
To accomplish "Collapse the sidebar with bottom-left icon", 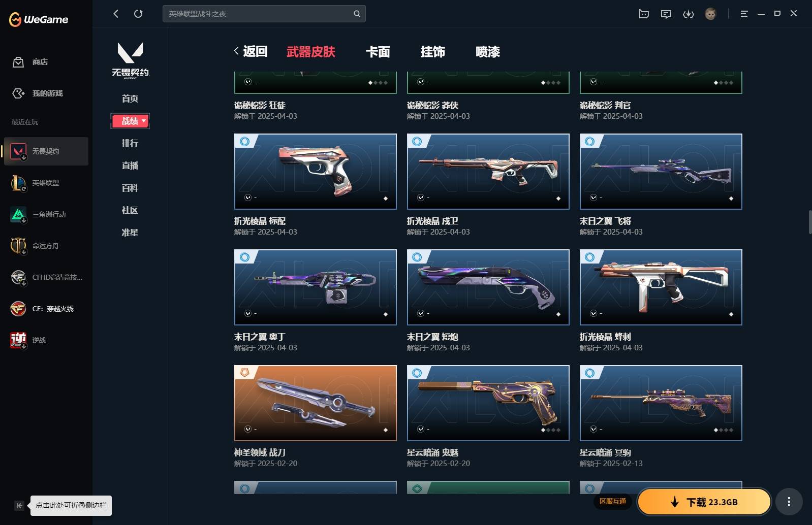I will 19,505.
